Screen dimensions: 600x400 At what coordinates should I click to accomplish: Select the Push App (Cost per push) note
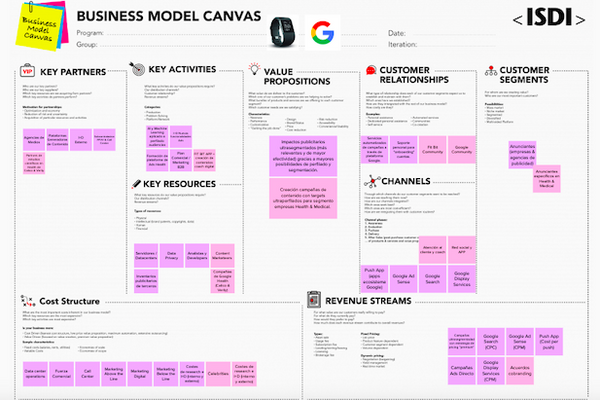click(549, 339)
